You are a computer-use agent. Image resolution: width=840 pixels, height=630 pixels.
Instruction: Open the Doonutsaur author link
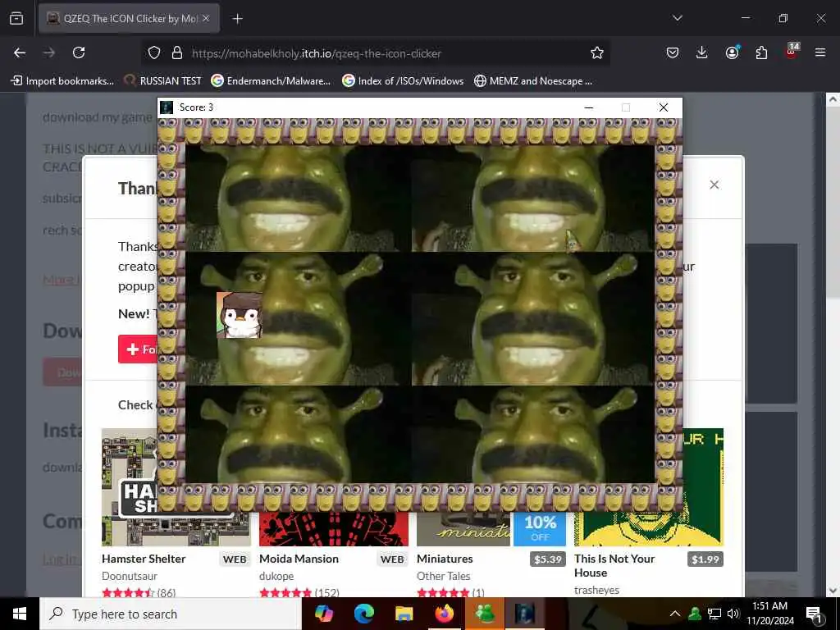[130, 576]
